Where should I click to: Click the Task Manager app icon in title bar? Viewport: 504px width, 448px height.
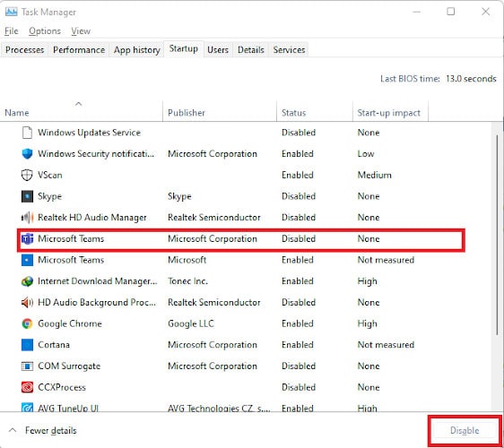click(12, 12)
